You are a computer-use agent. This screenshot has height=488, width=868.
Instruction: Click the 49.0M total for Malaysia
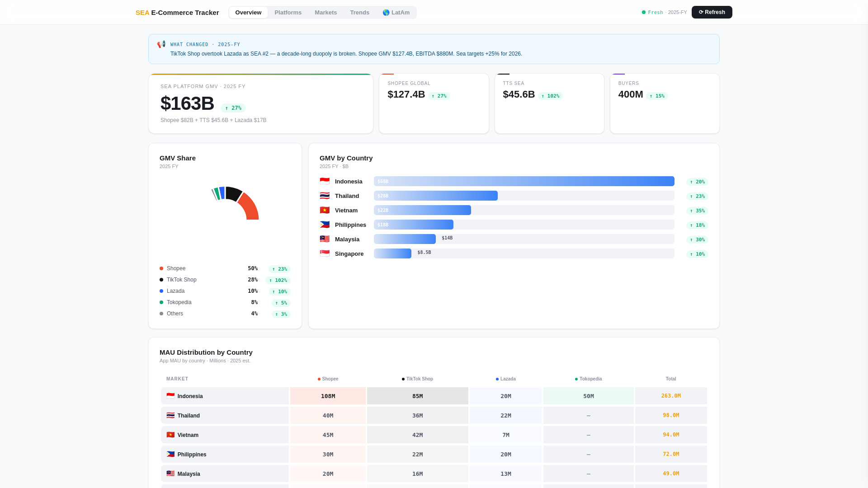click(671, 474)
